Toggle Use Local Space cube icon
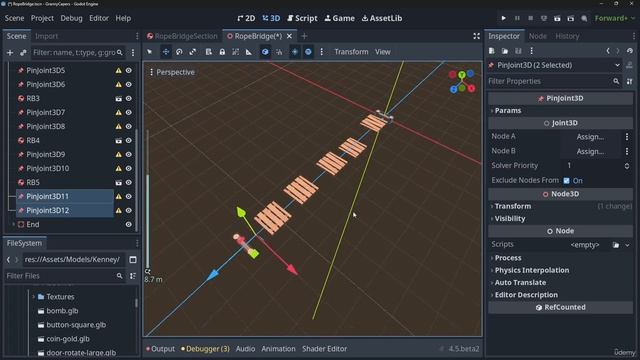 (x=265, y=52)
